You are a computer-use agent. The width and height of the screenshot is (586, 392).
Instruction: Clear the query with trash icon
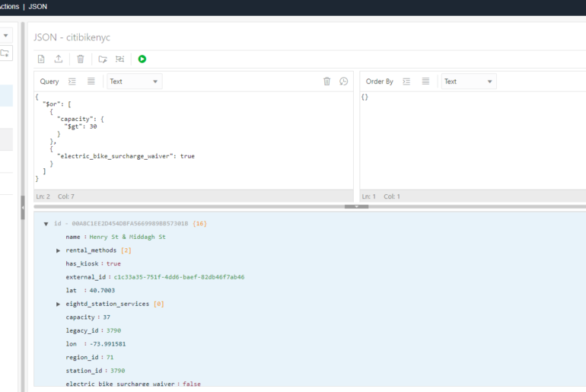(326, 81)
